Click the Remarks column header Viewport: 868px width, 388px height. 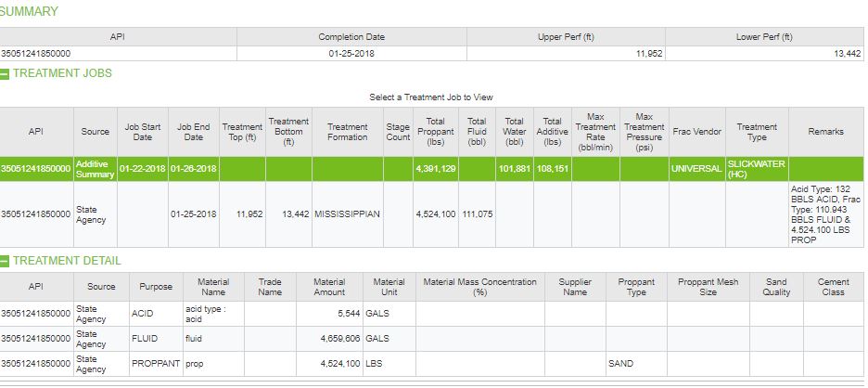(826, 132)
